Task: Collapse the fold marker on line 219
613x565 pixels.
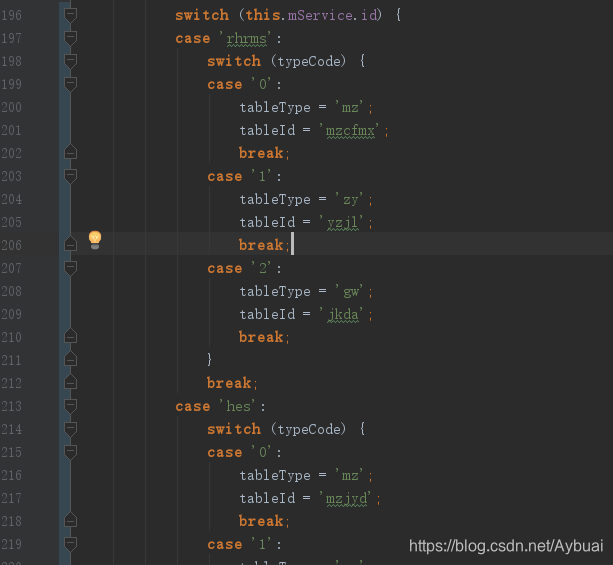Action: 70,545
